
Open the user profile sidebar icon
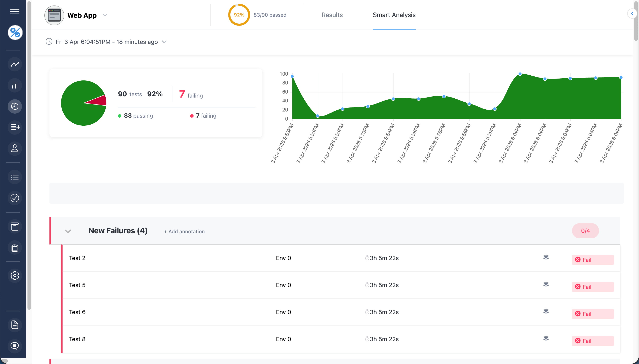click(x=15, y=148)
